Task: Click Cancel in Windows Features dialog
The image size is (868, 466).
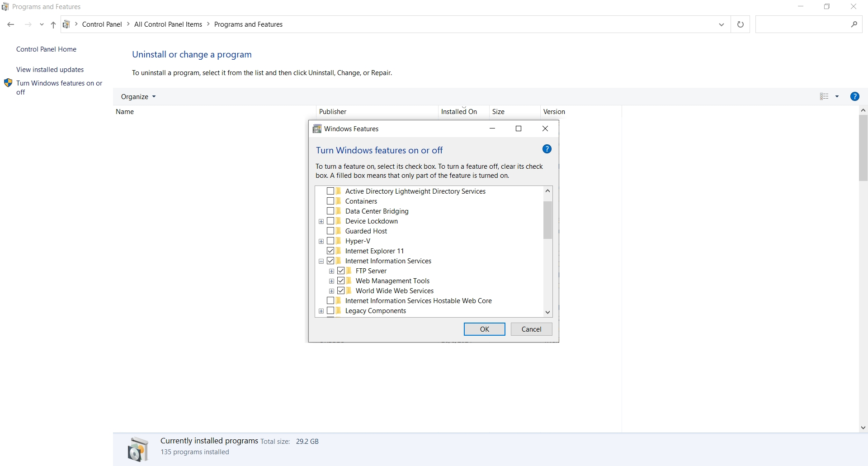Action: point(531,329)
